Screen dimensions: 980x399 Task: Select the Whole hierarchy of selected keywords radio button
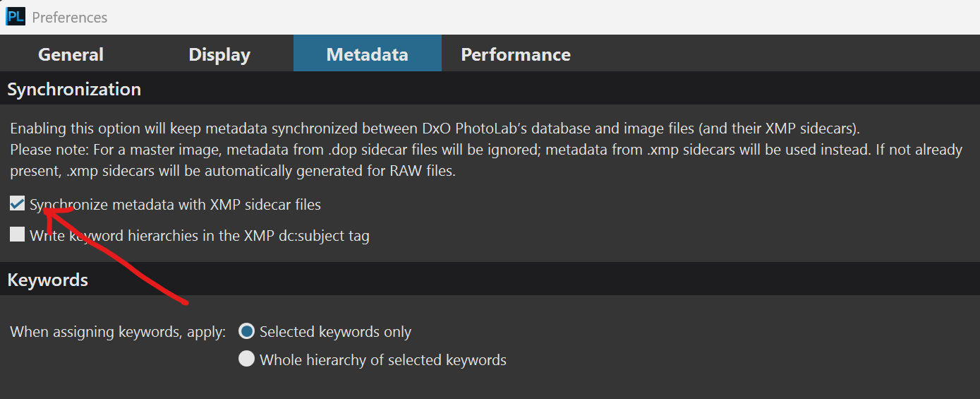point(246,359)
